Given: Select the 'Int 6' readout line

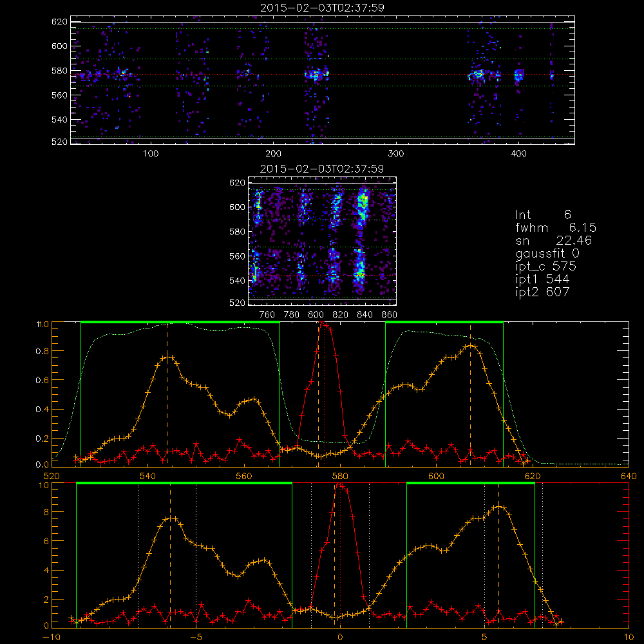Looking at the screenshot, I should click(x=543, y=214).
